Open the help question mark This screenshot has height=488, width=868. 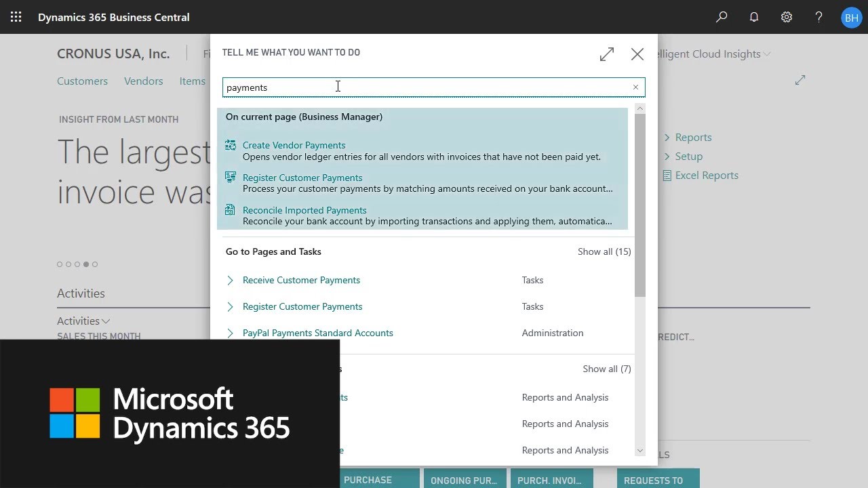point(819,17)
